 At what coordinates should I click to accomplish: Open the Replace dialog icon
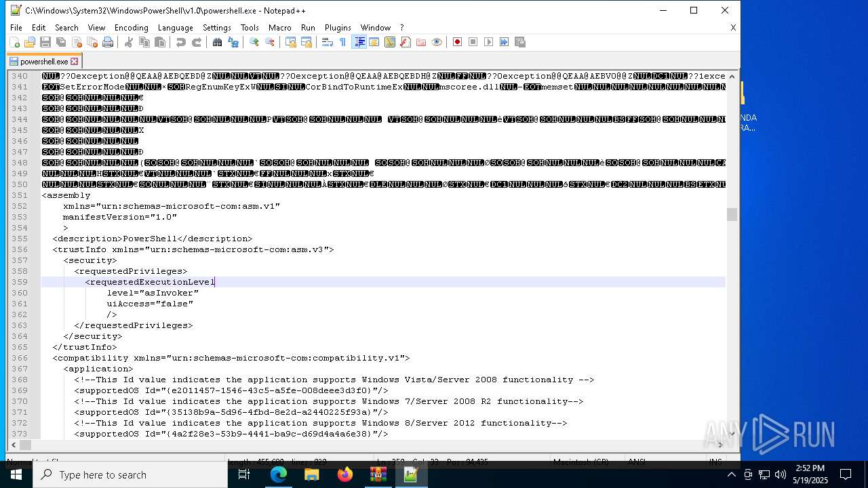233,42
